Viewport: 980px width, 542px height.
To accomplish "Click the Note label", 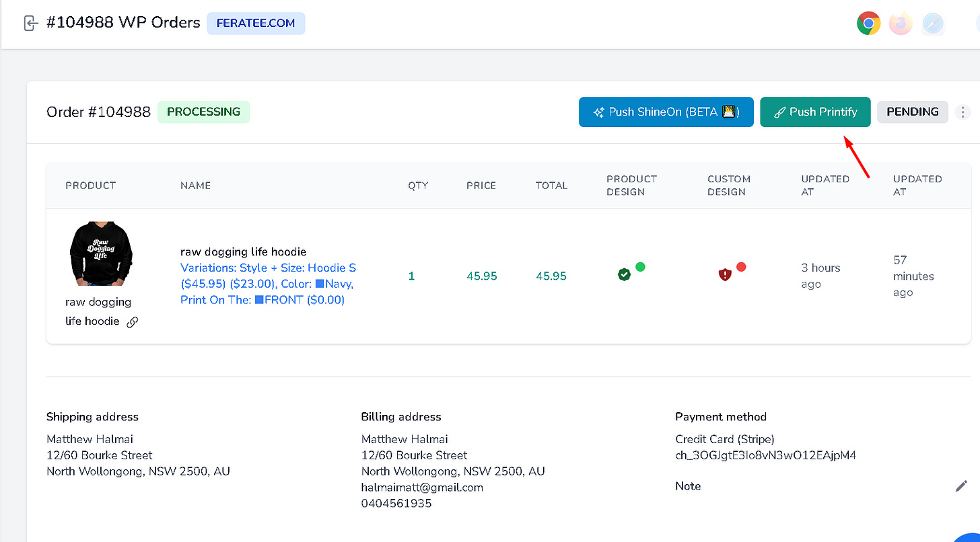I will point(688,486).
